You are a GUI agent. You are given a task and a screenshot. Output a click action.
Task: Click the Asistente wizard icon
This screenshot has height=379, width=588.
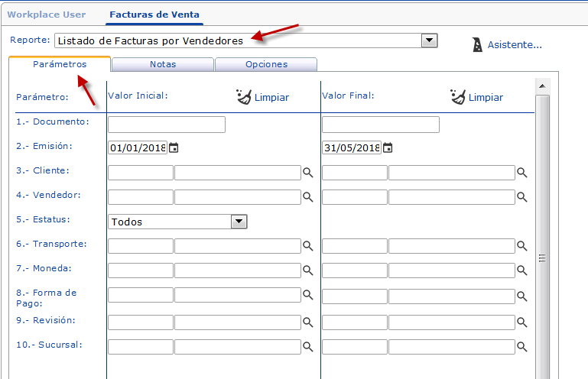[477, 44]
